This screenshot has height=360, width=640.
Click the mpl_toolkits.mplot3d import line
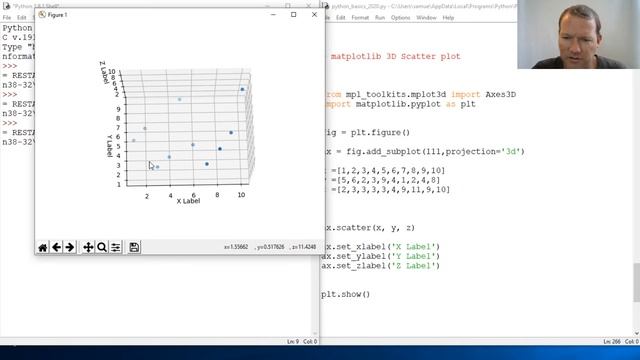(420, 94)
